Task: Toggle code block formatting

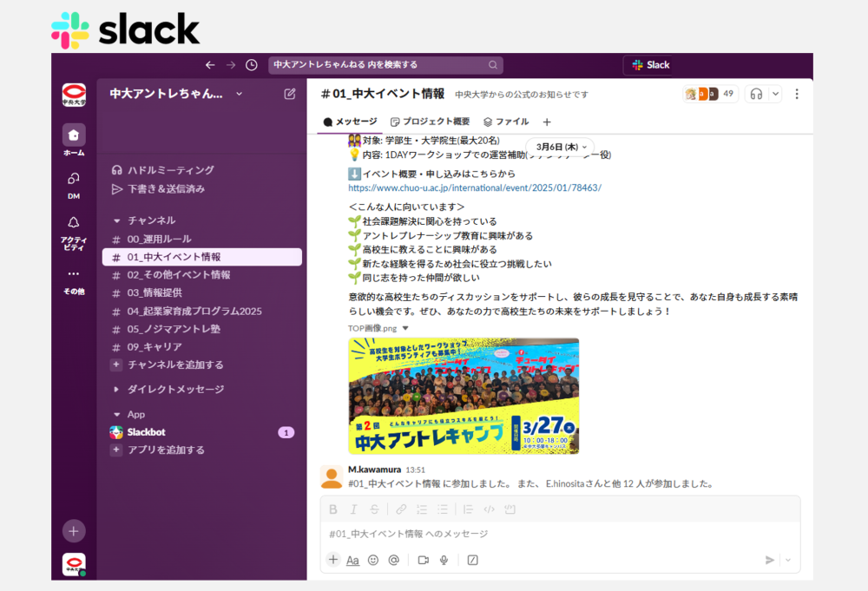Action: 510,509
